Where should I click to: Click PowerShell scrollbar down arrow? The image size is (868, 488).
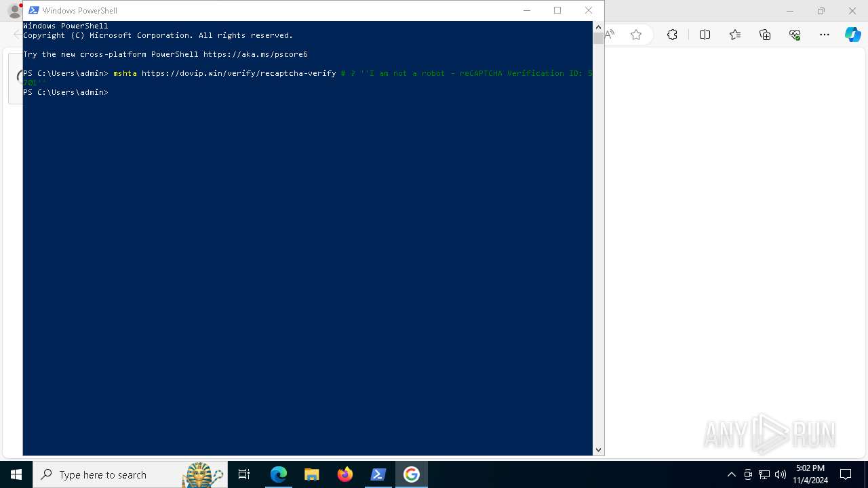598,449
